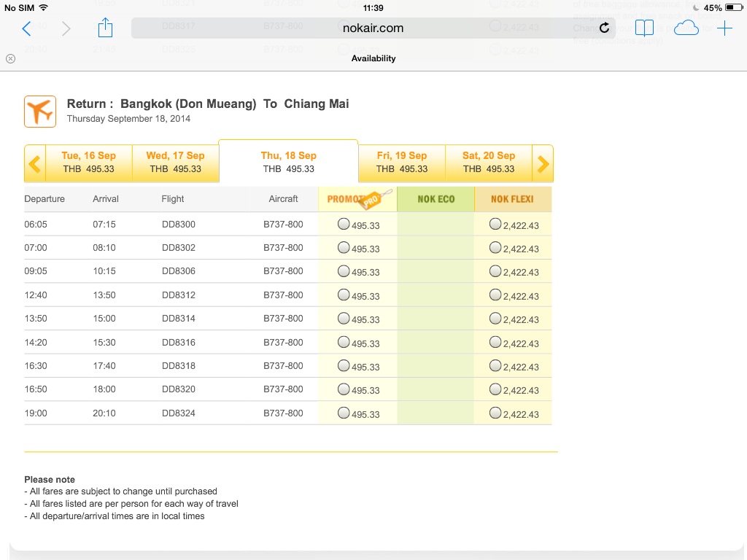Click the Do Not Disturb moon icon

(x=696, y=7)
